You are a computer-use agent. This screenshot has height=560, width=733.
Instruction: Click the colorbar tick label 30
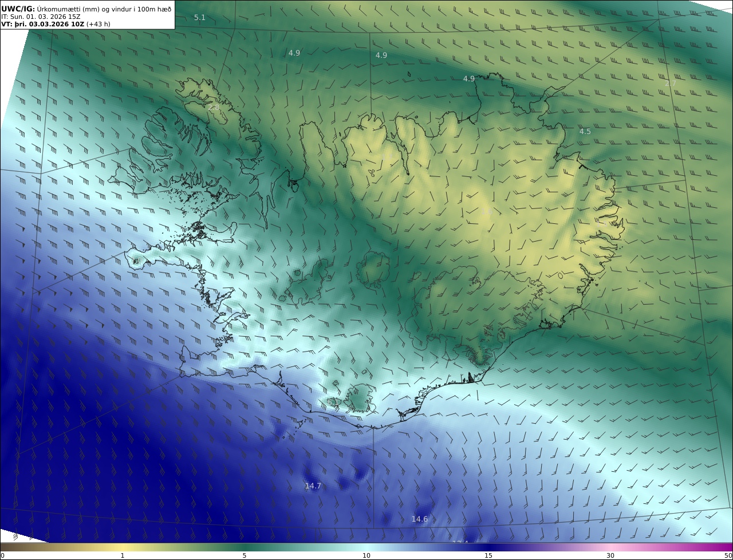point(610,555)
